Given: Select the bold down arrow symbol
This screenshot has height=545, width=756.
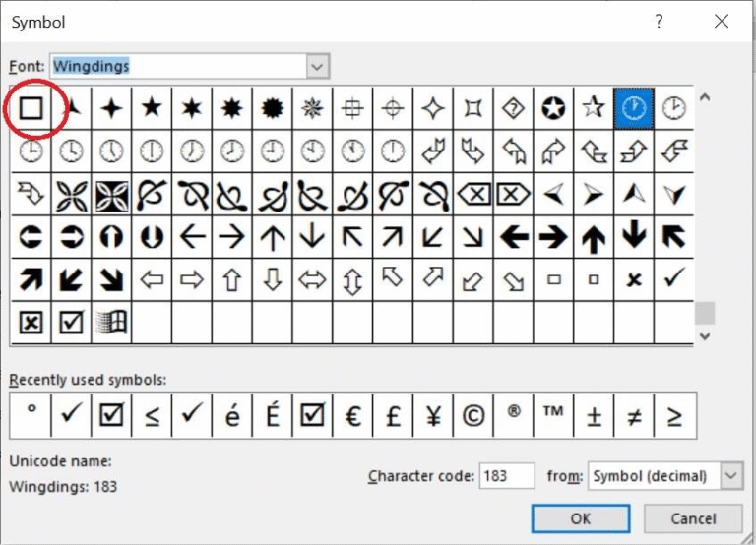Looking at the screenshot, I should [634, 237].
